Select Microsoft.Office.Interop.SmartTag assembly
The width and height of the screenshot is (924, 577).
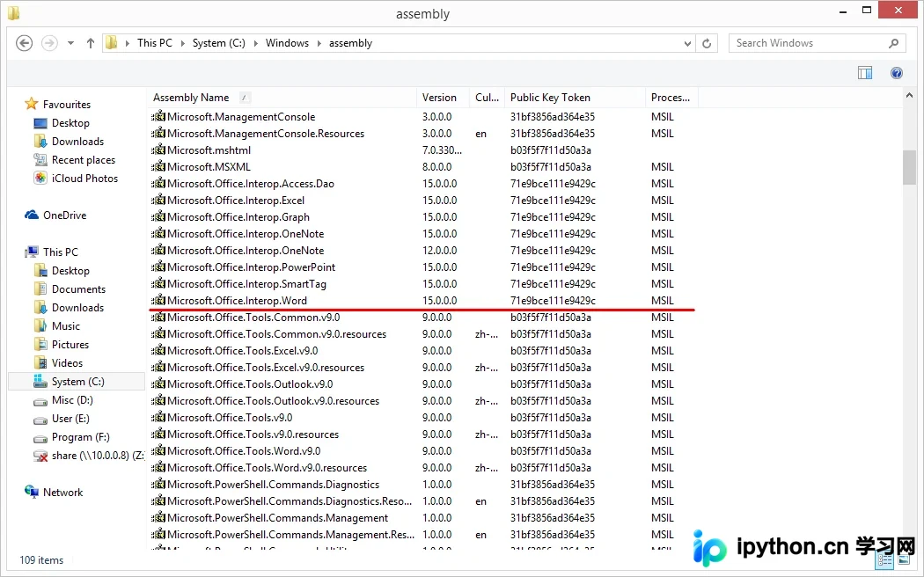click(246, 284)
